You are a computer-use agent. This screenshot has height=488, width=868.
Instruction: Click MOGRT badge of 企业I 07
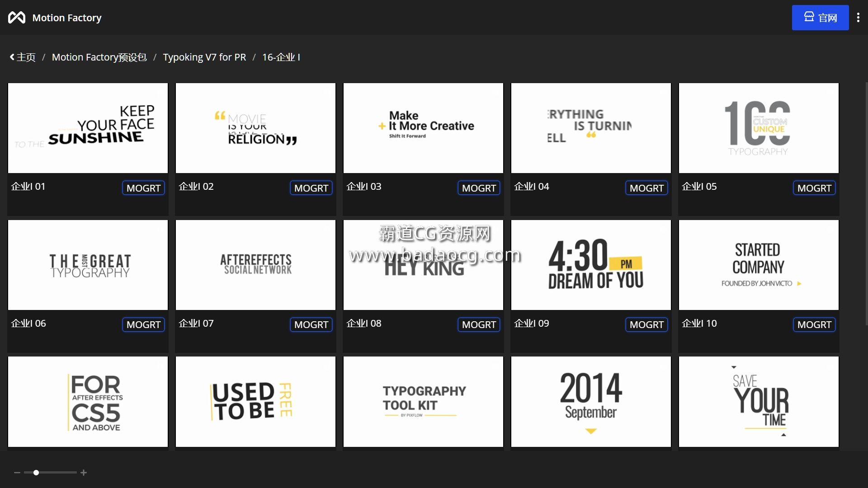[x=311, y=324]
